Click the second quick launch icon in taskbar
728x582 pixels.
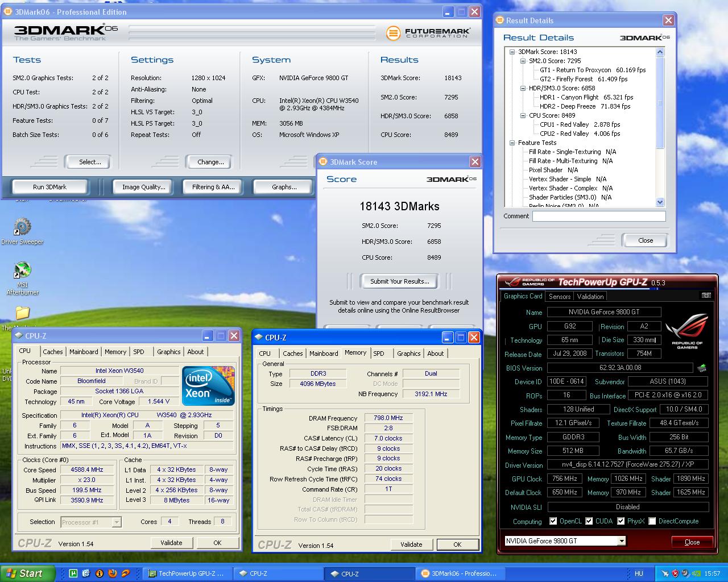(86, 573)
